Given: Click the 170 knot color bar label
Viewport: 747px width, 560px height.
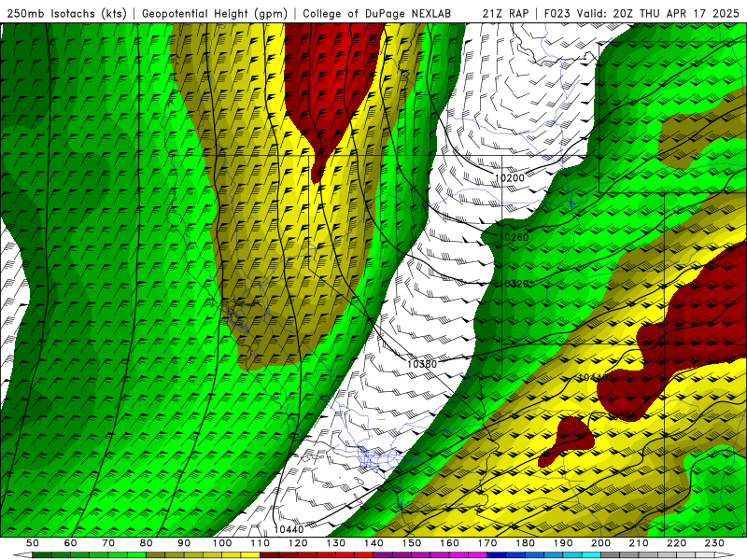Looking at the screenshot, I should point(486,543).
